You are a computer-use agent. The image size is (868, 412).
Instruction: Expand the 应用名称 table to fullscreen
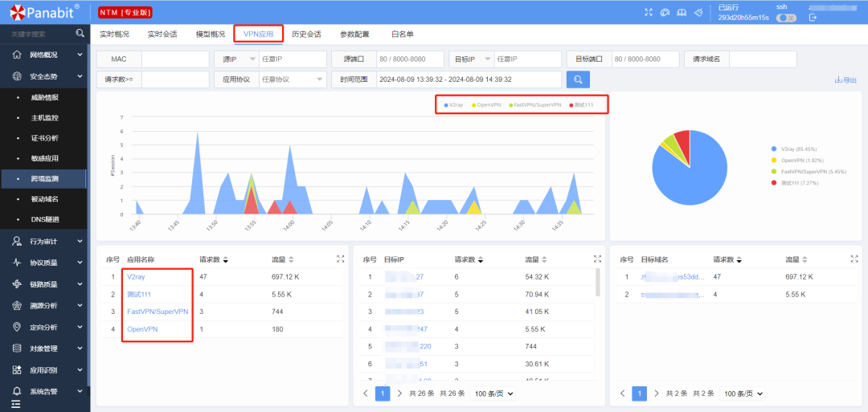(x=341, y=259)
